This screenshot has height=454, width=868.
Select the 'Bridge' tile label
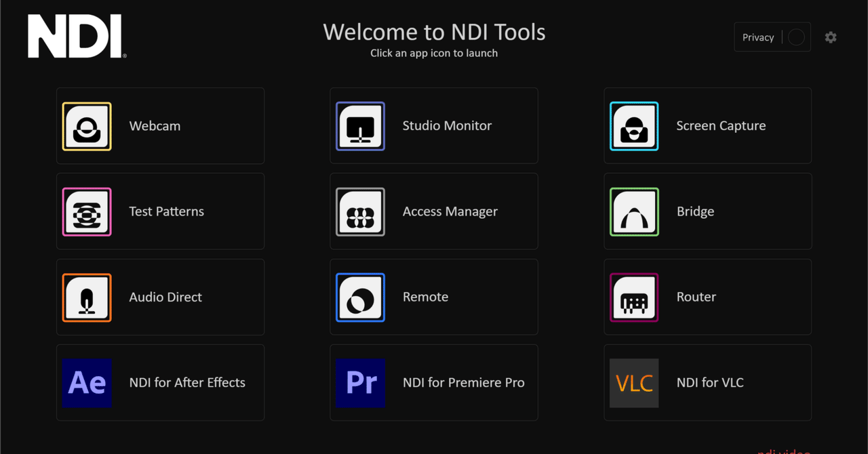point(695,211)
